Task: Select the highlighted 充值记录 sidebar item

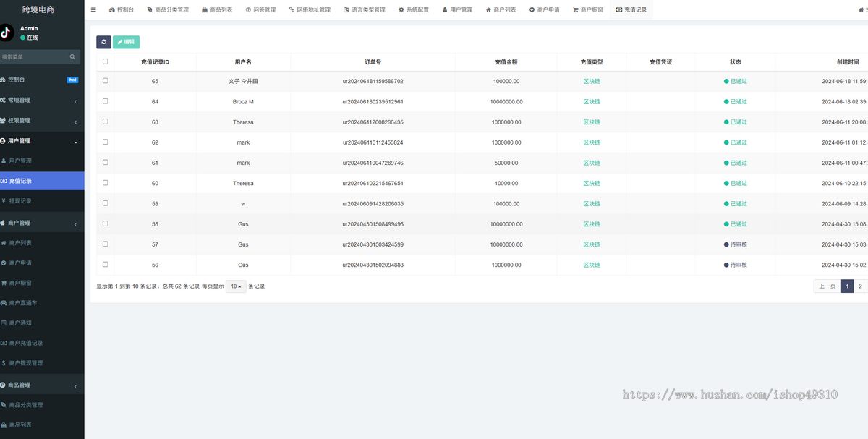Action: (x=42, y=181)
